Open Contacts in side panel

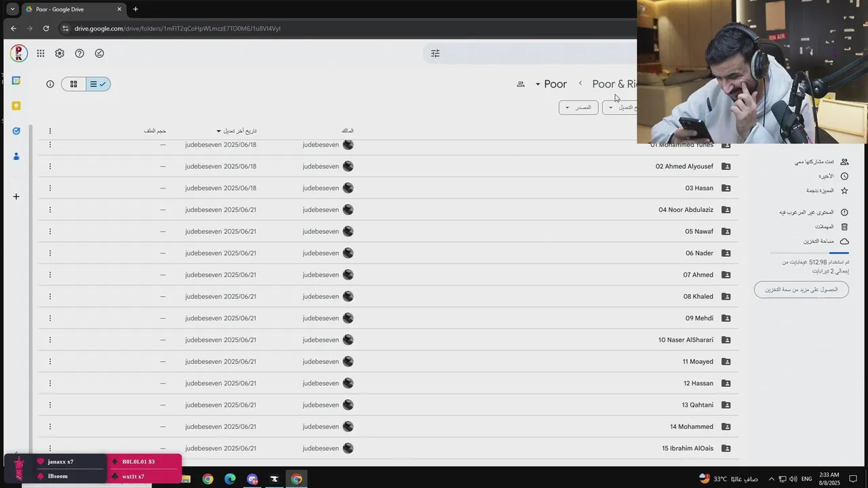point(16,156)
